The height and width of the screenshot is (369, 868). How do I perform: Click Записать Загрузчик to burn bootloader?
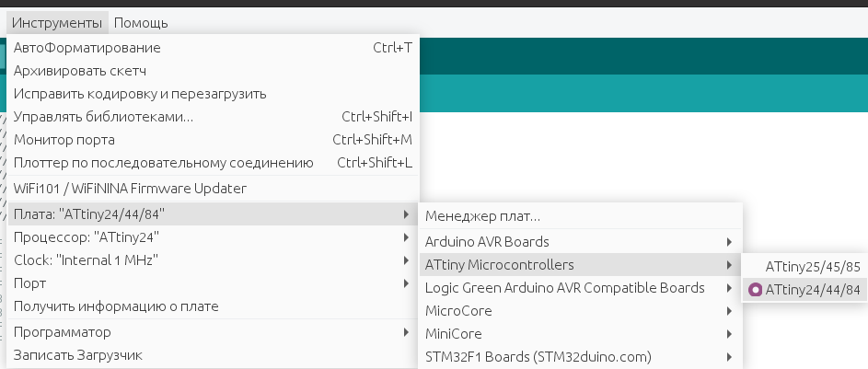coord(78,355)
